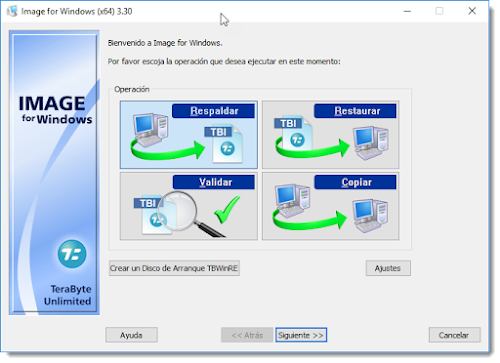The width and height of the screenshot is (500, 363).
Task: Click the 'Por favor escoja la operación' instruction text
Action: click(224, 61)
